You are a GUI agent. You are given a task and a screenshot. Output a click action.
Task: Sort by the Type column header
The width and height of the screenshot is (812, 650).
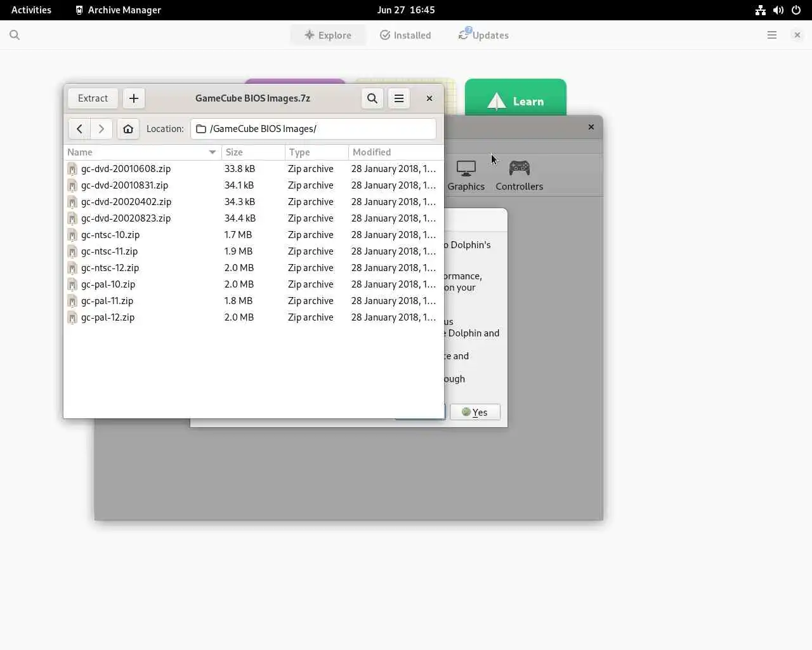(x=317, y=152)
